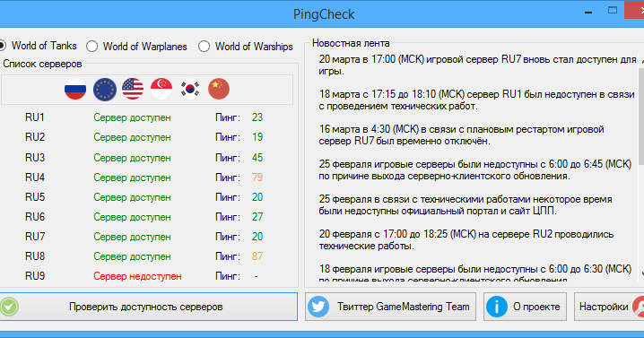Minimize the PingCheck window
Image resolution: width=644 pixels, height=338 pixels.
point(588,13)
